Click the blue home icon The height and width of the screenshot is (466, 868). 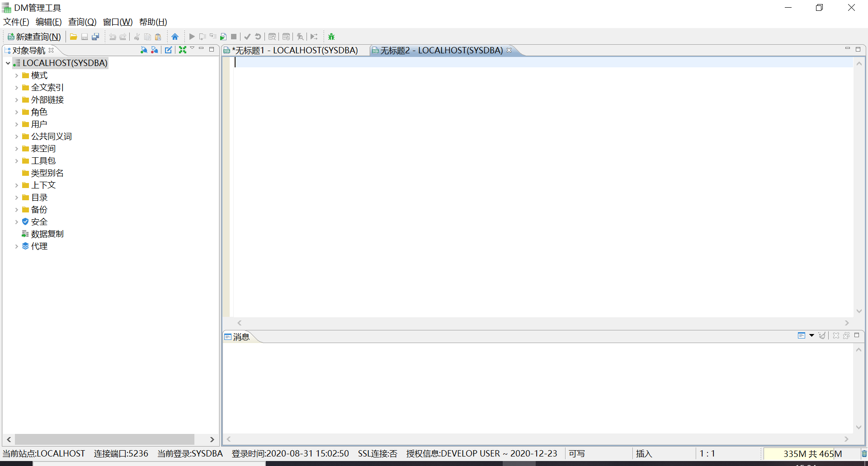pos(175,37)
